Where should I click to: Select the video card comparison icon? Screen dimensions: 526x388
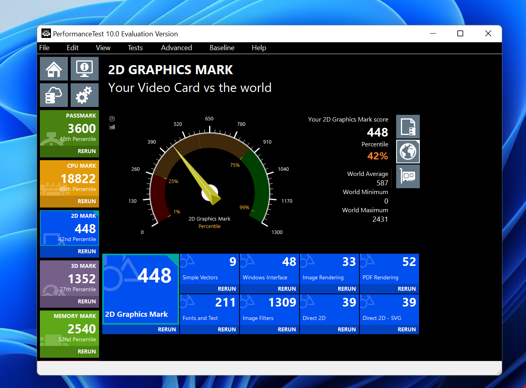click(x=408, y=176)
